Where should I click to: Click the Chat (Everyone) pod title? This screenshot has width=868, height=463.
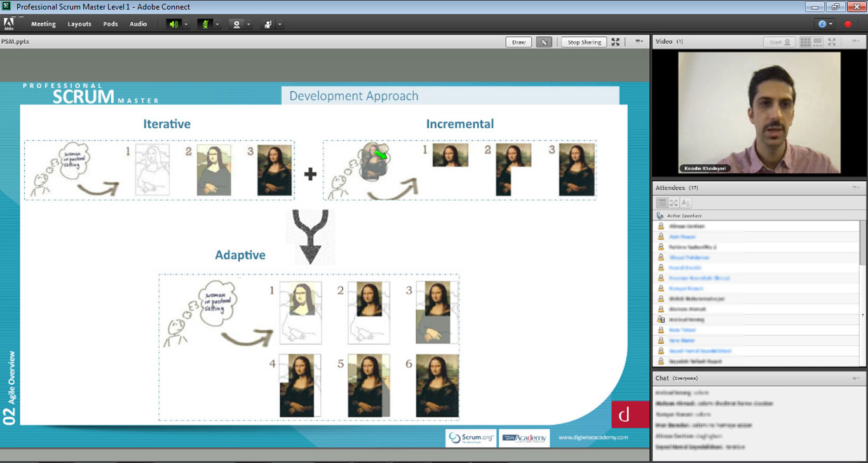pos(677,379)
